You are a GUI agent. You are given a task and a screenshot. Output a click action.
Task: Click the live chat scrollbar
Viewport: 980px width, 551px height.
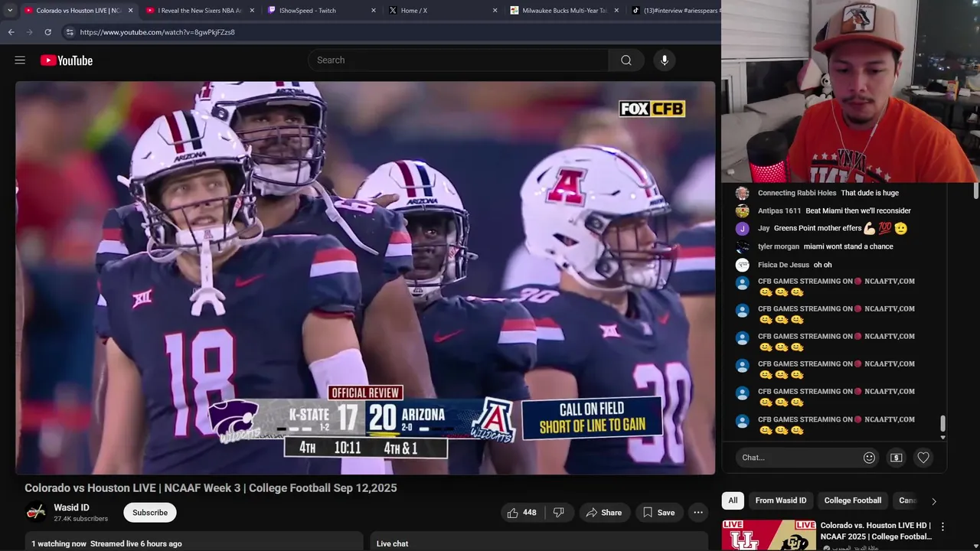click(942, 423)
